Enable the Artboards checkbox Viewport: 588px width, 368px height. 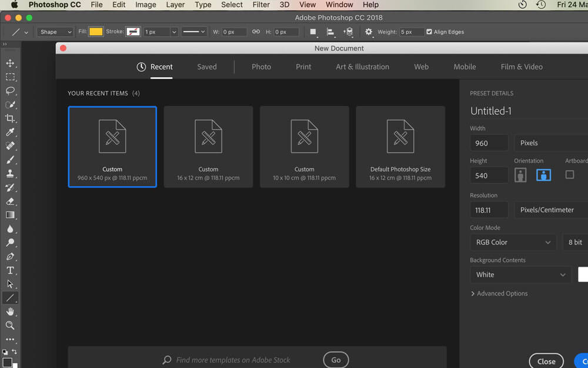click(x=570, y=175)
